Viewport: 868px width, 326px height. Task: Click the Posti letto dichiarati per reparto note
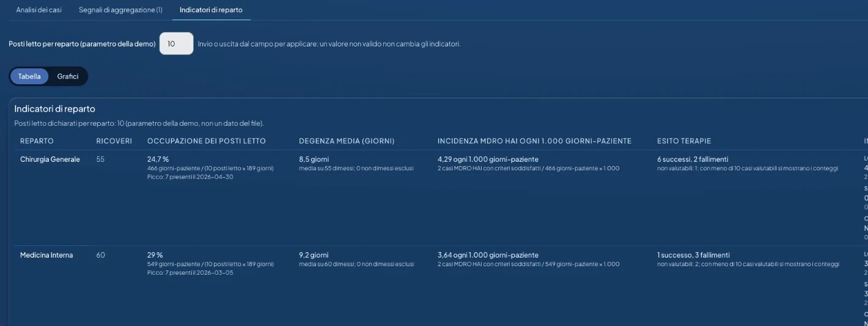(x=139, y=123)
